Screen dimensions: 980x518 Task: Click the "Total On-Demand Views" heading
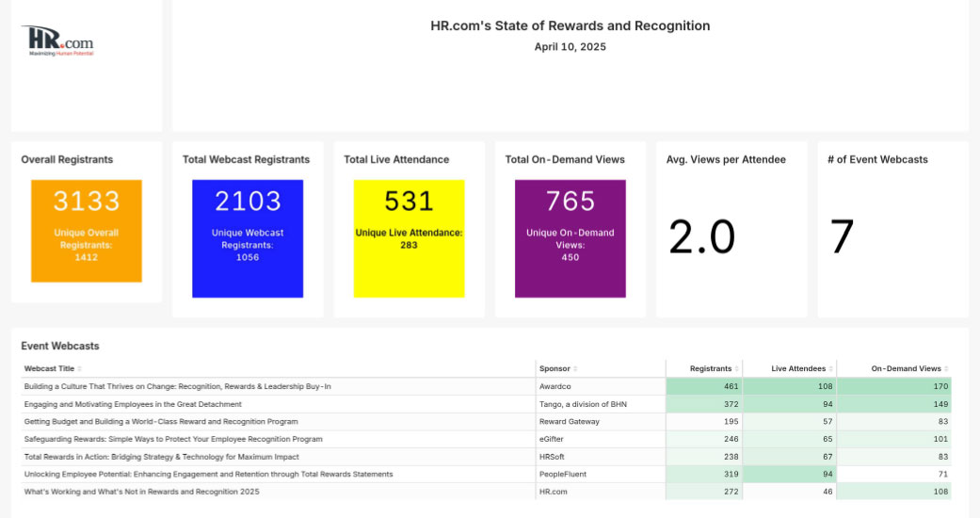coord(565,159)
